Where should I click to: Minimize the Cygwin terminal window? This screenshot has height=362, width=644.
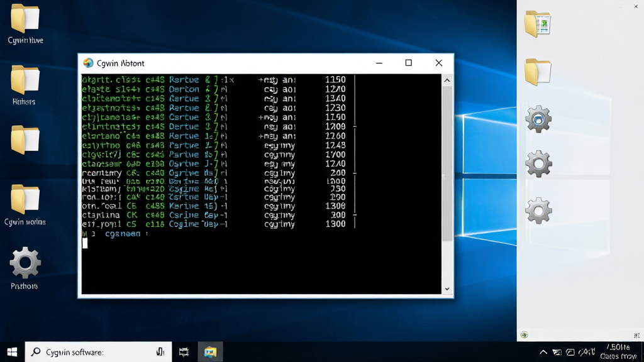tap(379, 63)
